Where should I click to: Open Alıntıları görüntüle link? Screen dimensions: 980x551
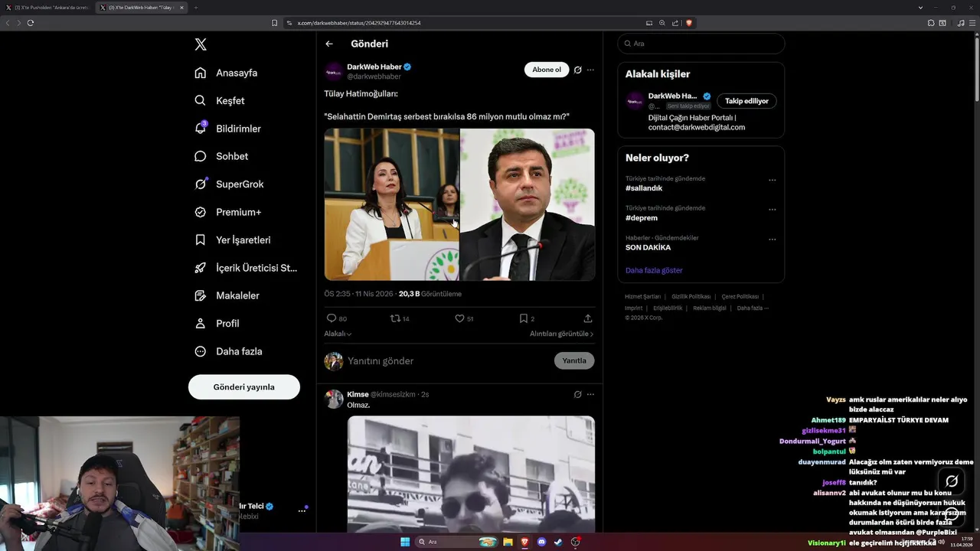pos(561,334)
